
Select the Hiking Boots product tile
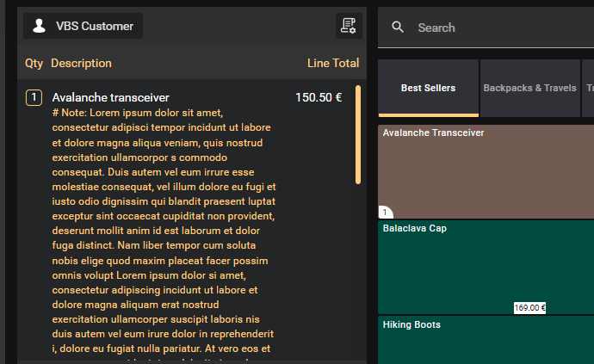(486, 340)
